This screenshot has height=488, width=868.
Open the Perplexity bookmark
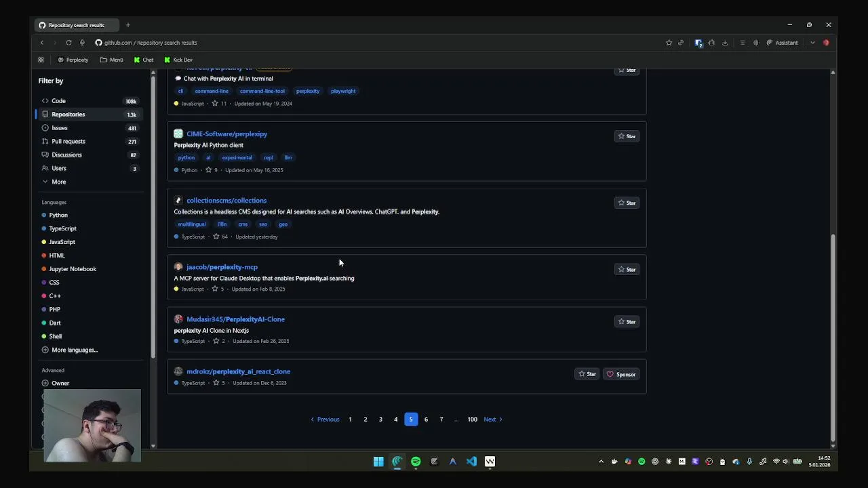click(73, 60)
